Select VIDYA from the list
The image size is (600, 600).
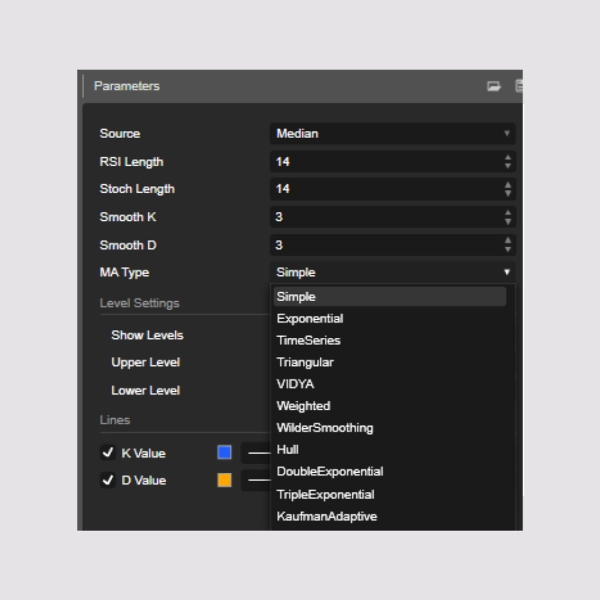click(296, 384)
